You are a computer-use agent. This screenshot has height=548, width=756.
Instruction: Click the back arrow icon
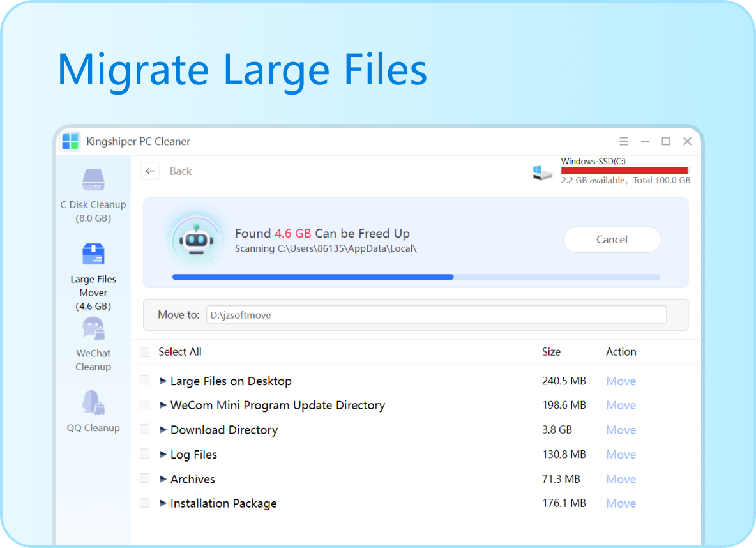tap(150, 171)
